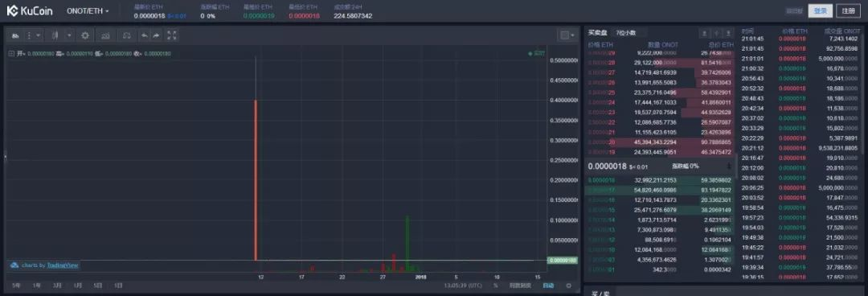The width and height of the screenshot is (868, 296).
Task: Open chart bottom-right settings gear
Action: (x=568, y=286)
